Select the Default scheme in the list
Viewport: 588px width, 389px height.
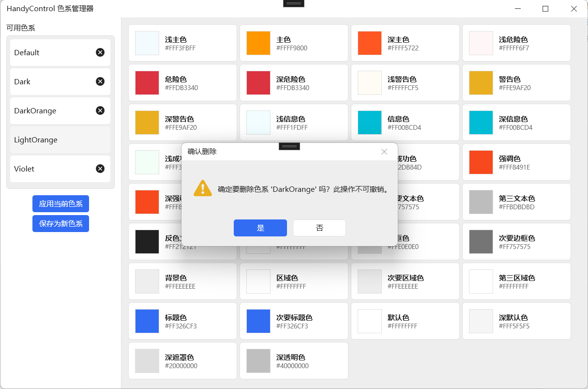[x=60, y=52]
